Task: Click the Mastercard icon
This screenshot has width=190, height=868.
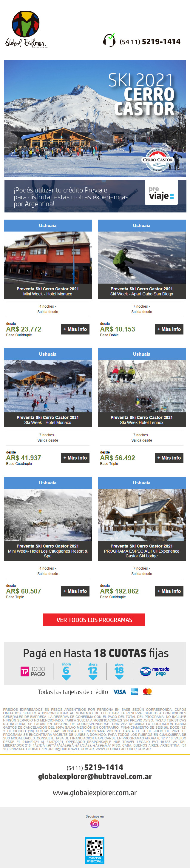Action: [147, 692]
